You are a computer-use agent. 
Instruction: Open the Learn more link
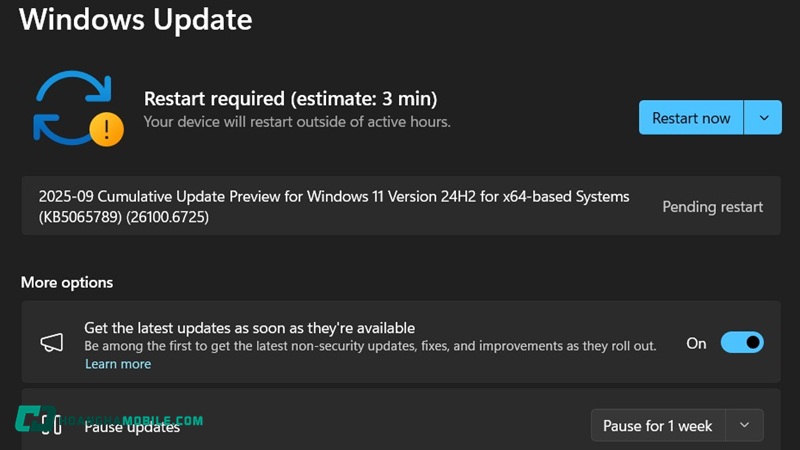tap(118, 364)
